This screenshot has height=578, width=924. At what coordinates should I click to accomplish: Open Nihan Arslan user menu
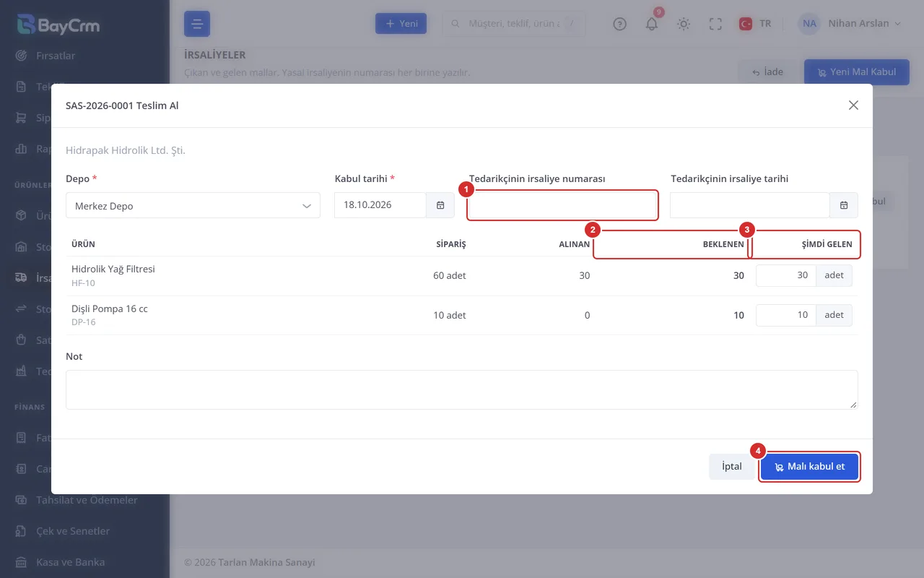pos(850,24)
